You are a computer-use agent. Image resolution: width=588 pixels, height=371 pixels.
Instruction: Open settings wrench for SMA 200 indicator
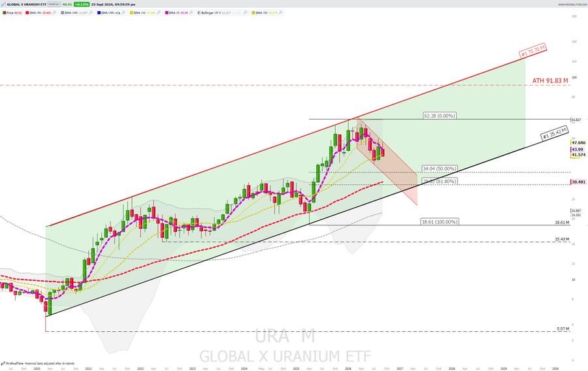(x=123, y=13)
